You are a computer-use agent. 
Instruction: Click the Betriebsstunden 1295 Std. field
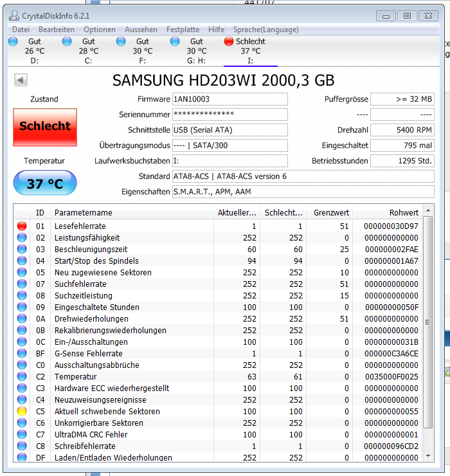point(402,161)
